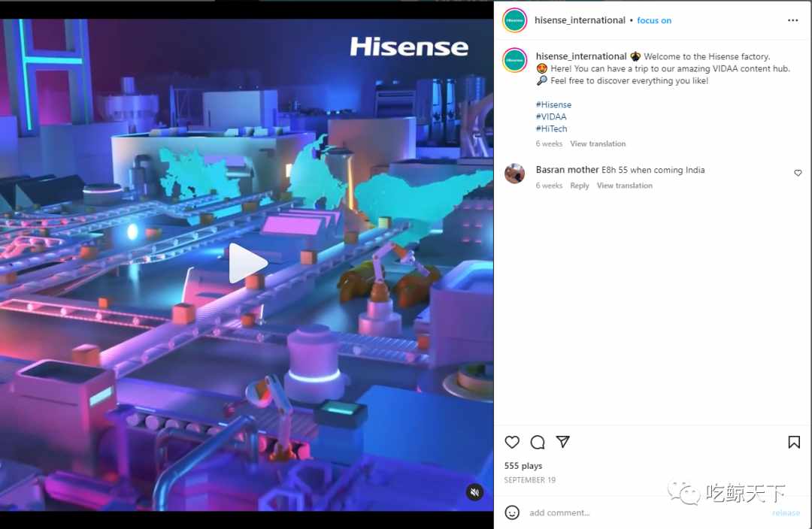Open the Basran mother profile picture
Image resolution: width=812 pixels, height=529 pixels.
[515, 174]
